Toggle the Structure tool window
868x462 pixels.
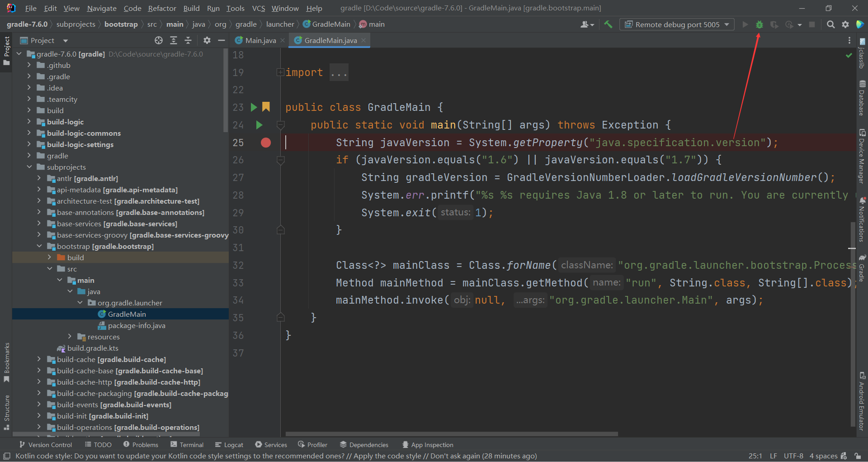pyautogui.click(x=6, y=412)
